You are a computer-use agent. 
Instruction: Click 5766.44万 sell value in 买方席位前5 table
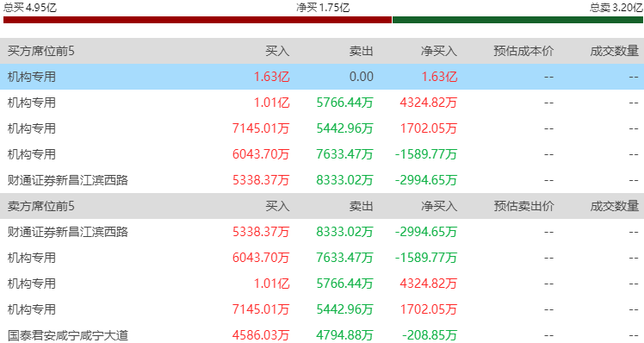(x=344, y=103)
